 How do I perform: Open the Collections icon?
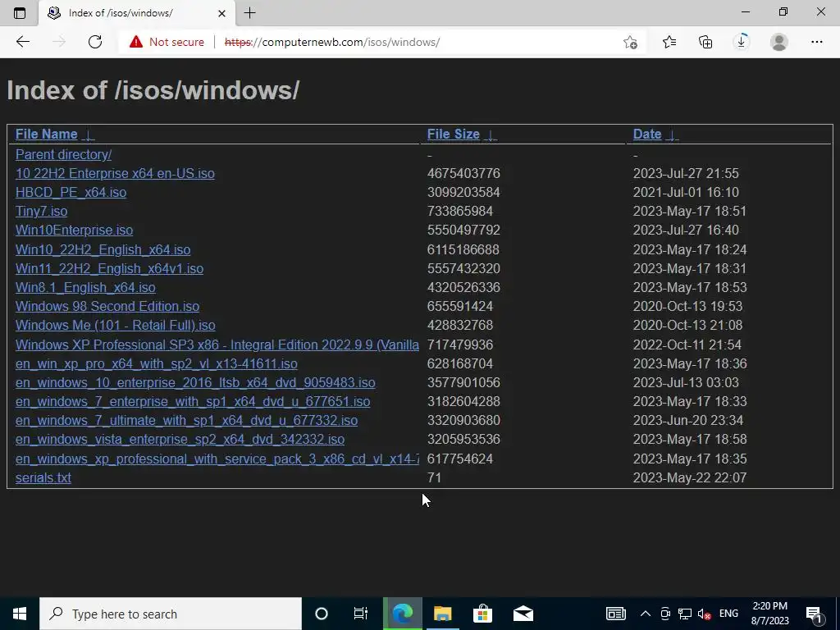705,42
